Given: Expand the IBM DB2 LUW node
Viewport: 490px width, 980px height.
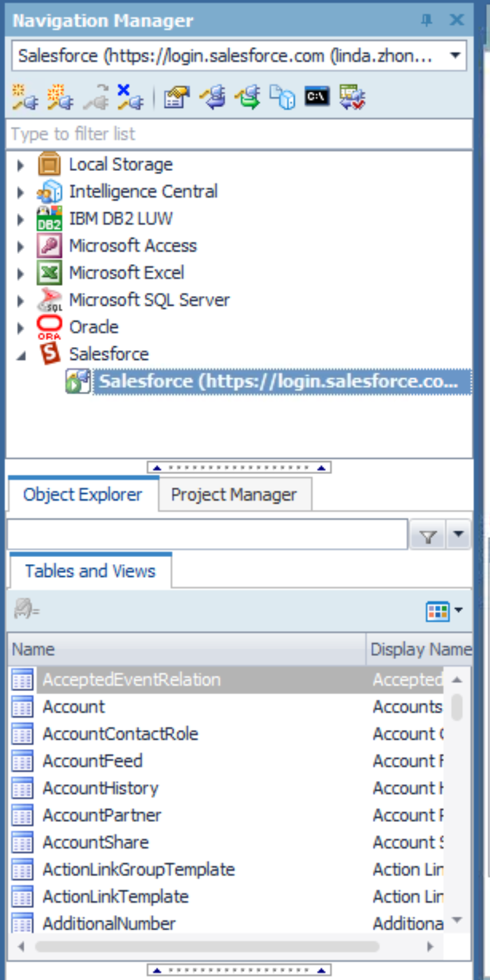Looking at the screenshot, I should (x=21, y=219).
